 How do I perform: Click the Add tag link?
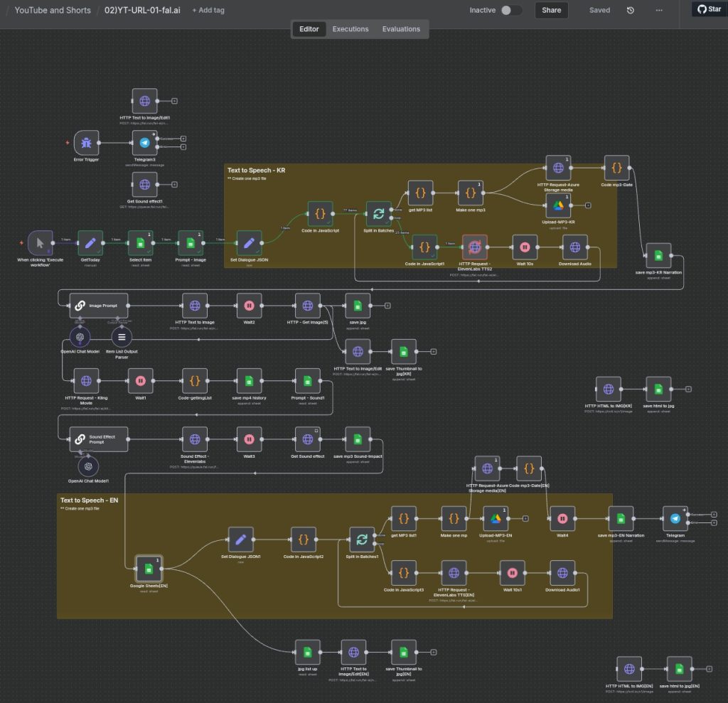[208, 10]
